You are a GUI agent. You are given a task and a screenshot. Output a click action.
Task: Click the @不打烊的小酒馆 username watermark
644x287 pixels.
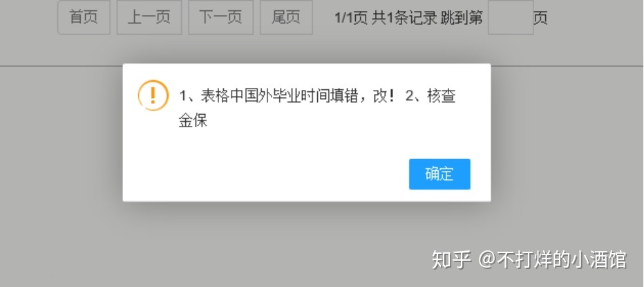click(x=552, y=260)
